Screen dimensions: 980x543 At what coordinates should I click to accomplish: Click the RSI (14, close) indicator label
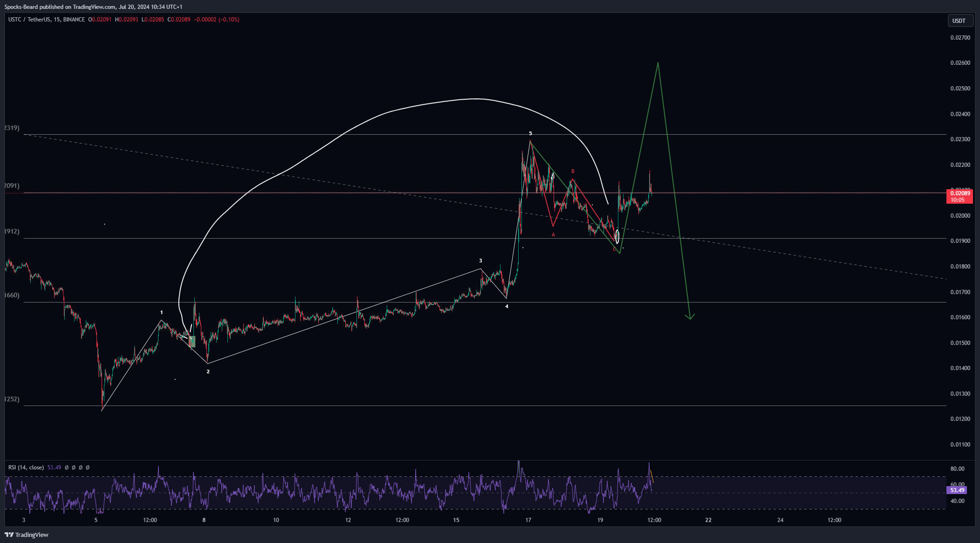point(26,467)
